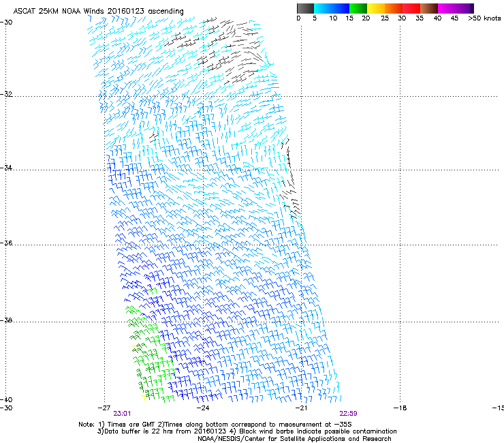The image size is (504, 443).
Task: Click the purple time stamp '23:01'
Action: (122, 414)
